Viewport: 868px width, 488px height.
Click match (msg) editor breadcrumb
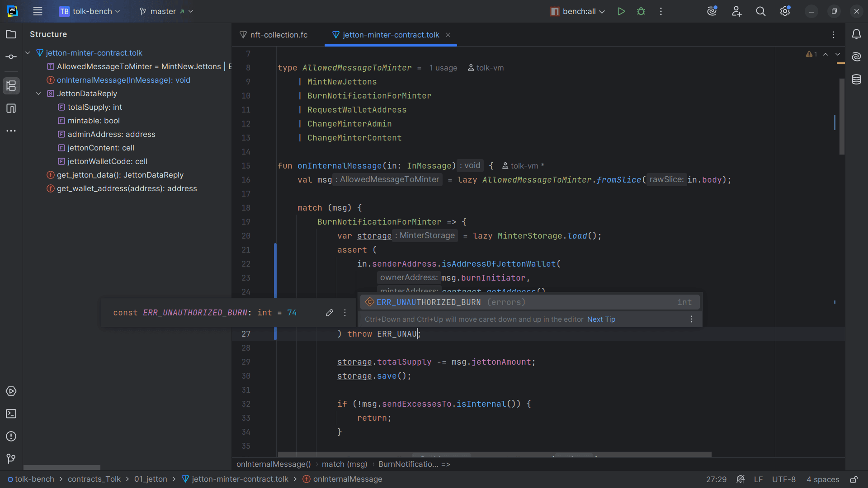point(344,464)
